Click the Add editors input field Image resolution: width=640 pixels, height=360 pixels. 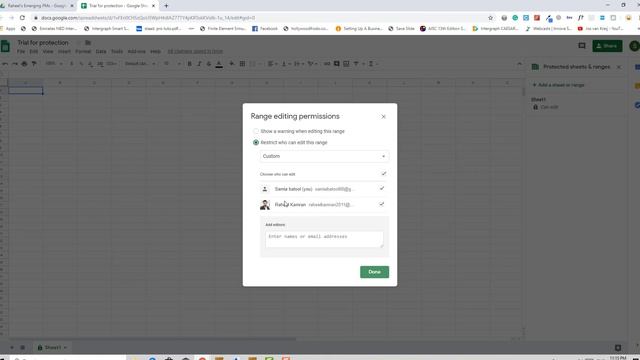(x=324, y=240)
